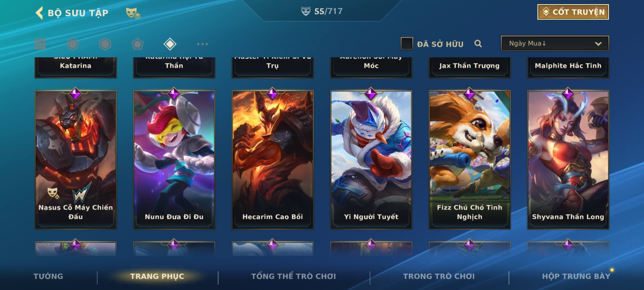Filter by the pentagon rarity icon
The height and width of the screenshot is (290, 644).
(137, 44)
